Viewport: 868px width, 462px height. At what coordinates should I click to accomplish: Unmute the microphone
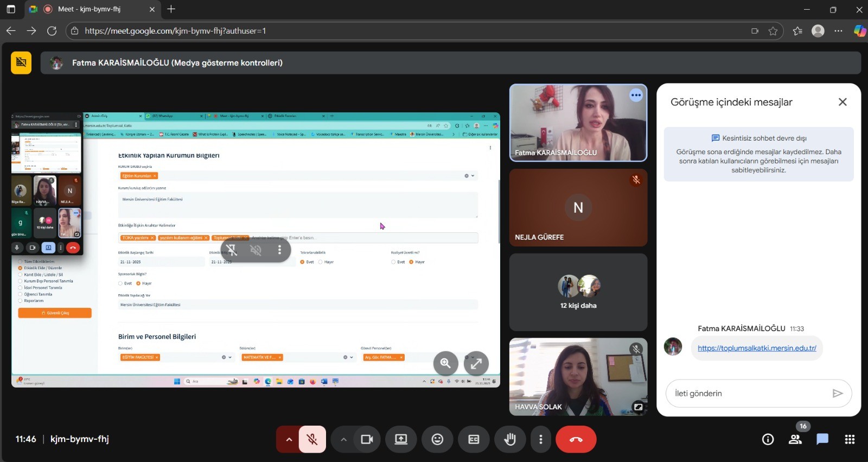(x=312, y=439)
